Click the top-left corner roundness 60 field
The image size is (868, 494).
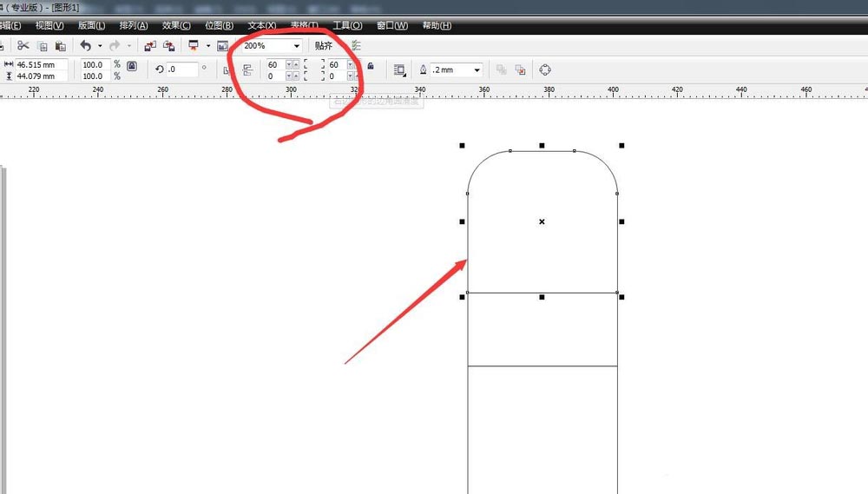coord(276,65)
